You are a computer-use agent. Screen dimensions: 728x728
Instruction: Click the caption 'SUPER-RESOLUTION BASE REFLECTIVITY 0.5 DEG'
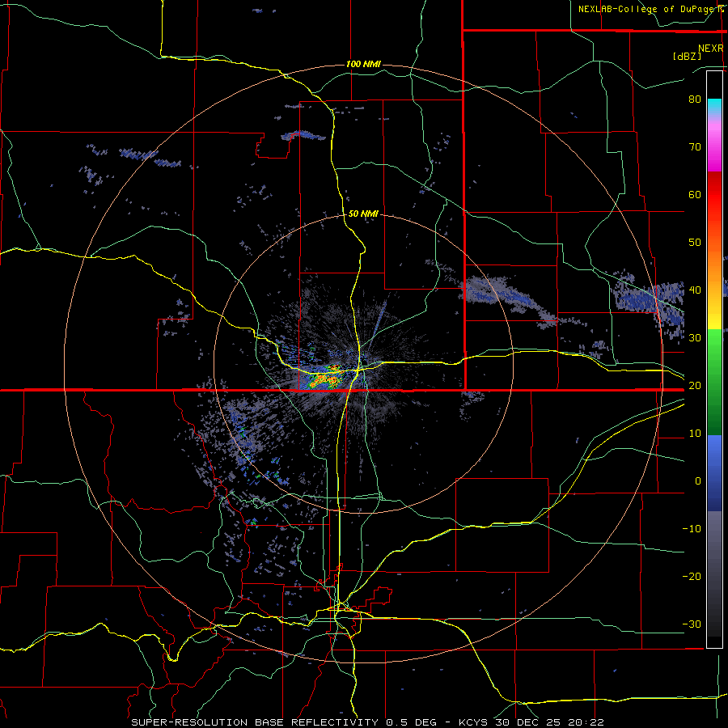(x=284, y=722)
